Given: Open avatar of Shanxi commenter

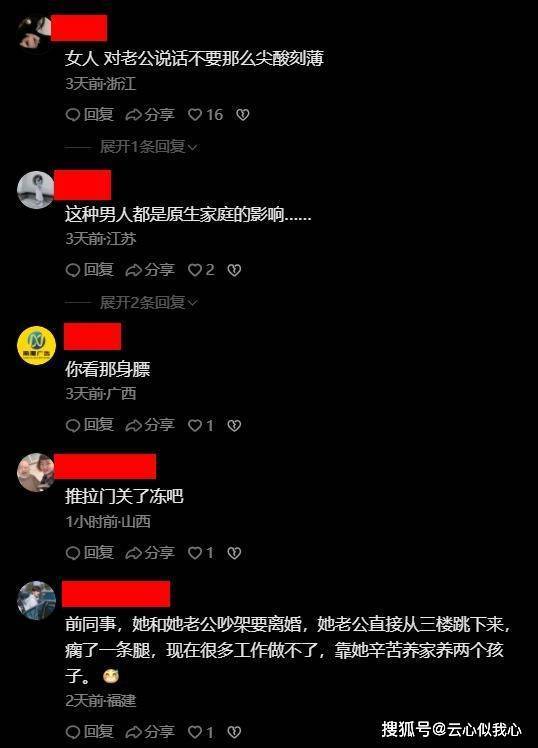Looking at the screenshot, I should (x=35, y=472).
